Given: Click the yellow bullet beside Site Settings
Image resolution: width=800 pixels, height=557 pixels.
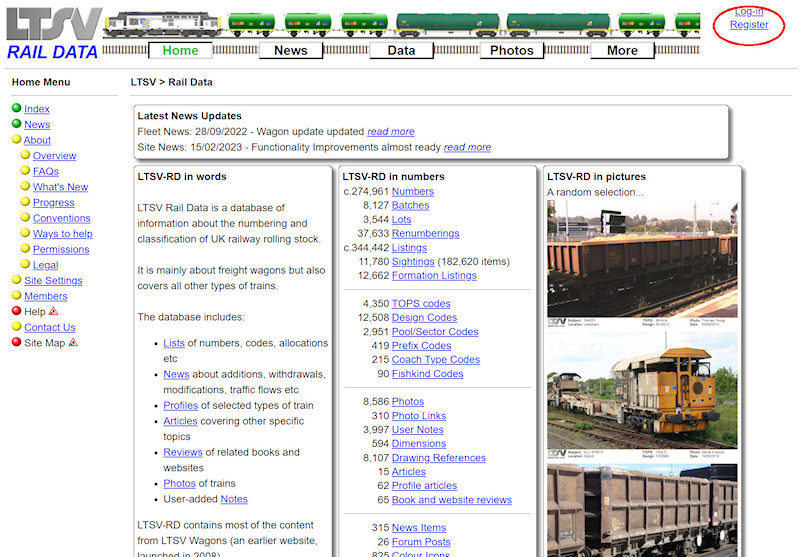Looking at the screenshot, I should (16, 280).
